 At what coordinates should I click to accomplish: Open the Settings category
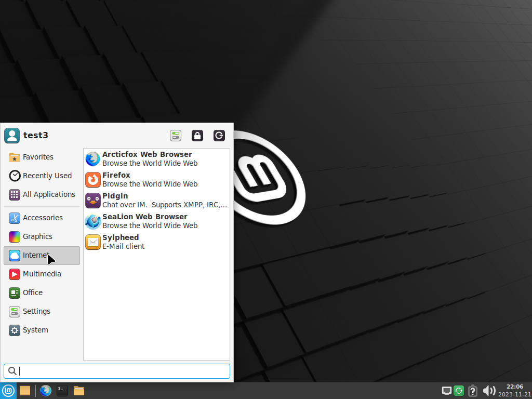42,311
